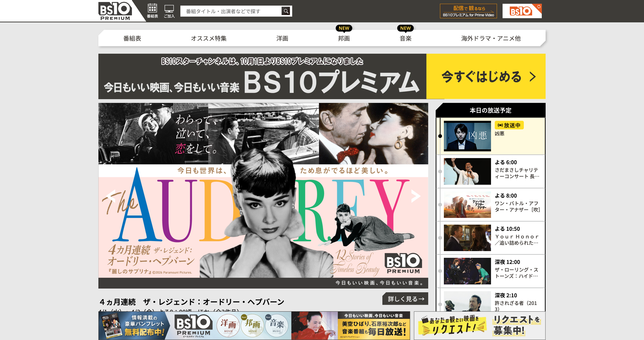This screenshot has height=340, width=644.
Task: Click the Rolling Stones concert thumbnail image
Action: click(467, 271)
